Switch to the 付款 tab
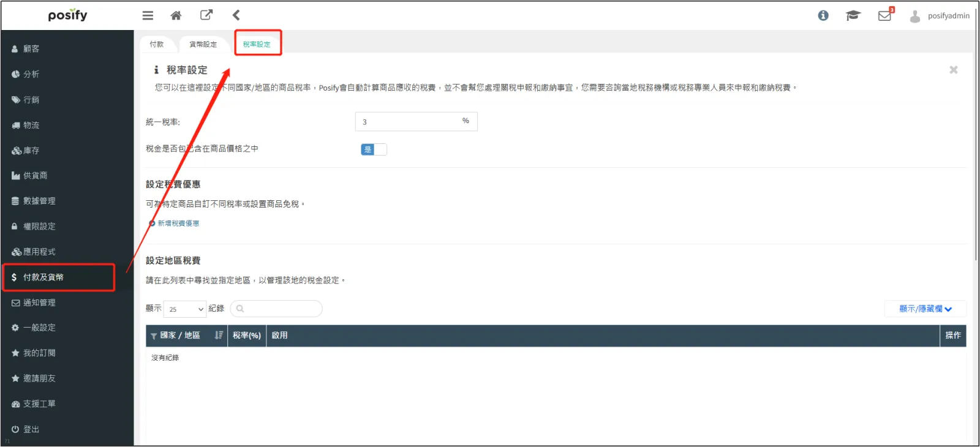 click(x=157, y=44)
